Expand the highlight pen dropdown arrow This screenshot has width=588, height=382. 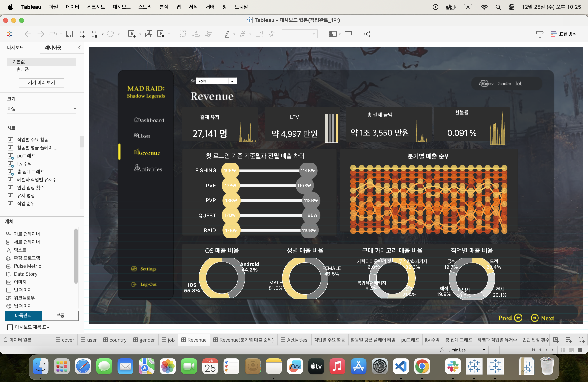click(234, 34)
